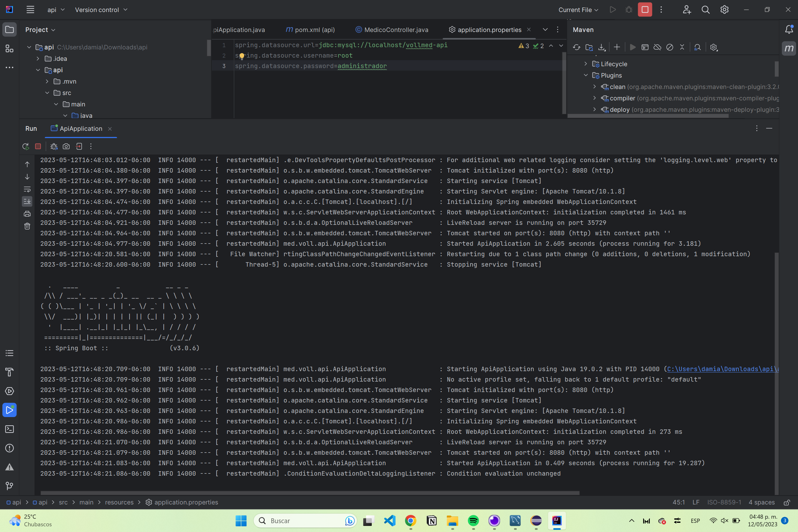Open api project dropdown
Screen dimensions: 798x532
56,10
